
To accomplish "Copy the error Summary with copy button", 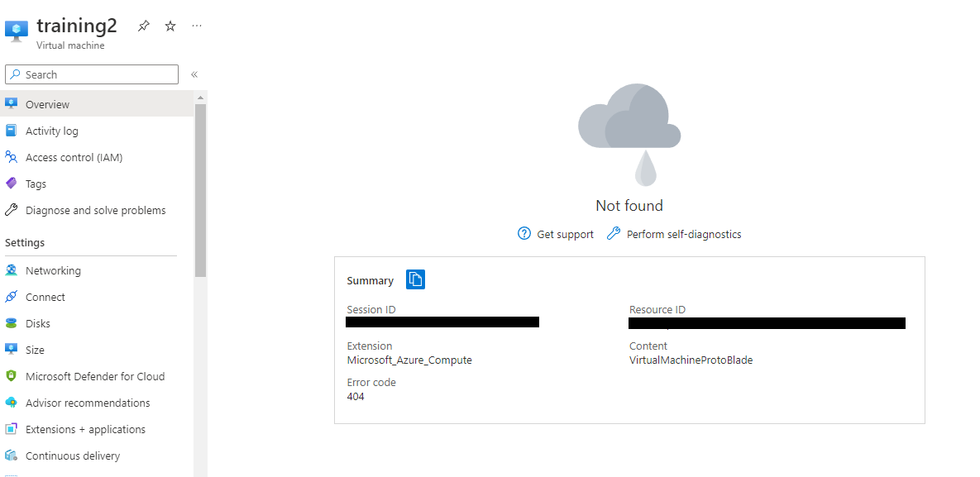I will coord(416,279).
